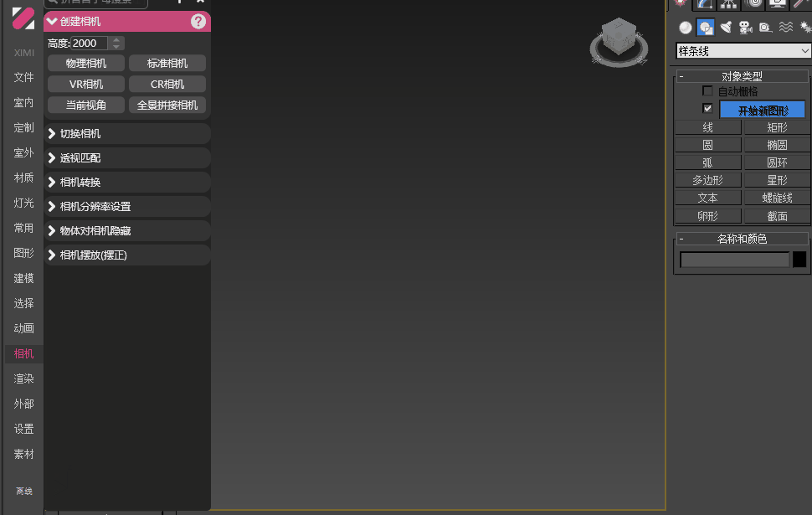Expand the 切换相机 section
This screenshot has height=515, width=812.
pyautogui.click(x=127, y=134)
